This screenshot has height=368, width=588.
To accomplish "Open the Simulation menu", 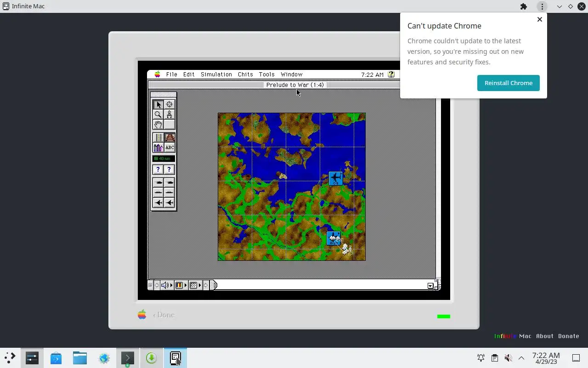I will (x=216, y=75).
